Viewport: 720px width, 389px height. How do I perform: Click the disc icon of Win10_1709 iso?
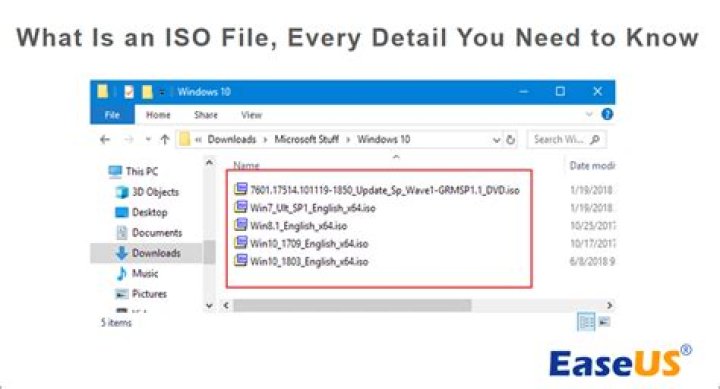point(241,242)
